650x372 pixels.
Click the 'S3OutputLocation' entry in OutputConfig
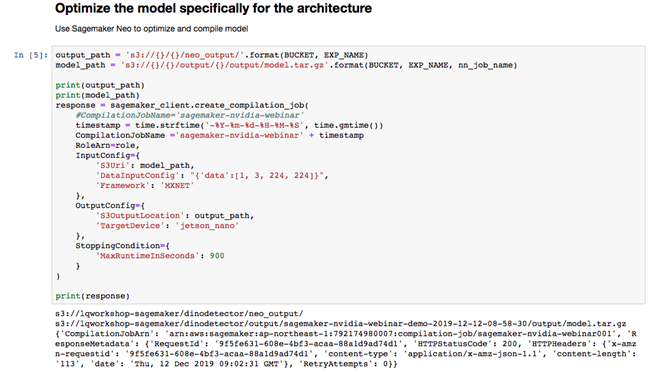[x=175, y=216]
